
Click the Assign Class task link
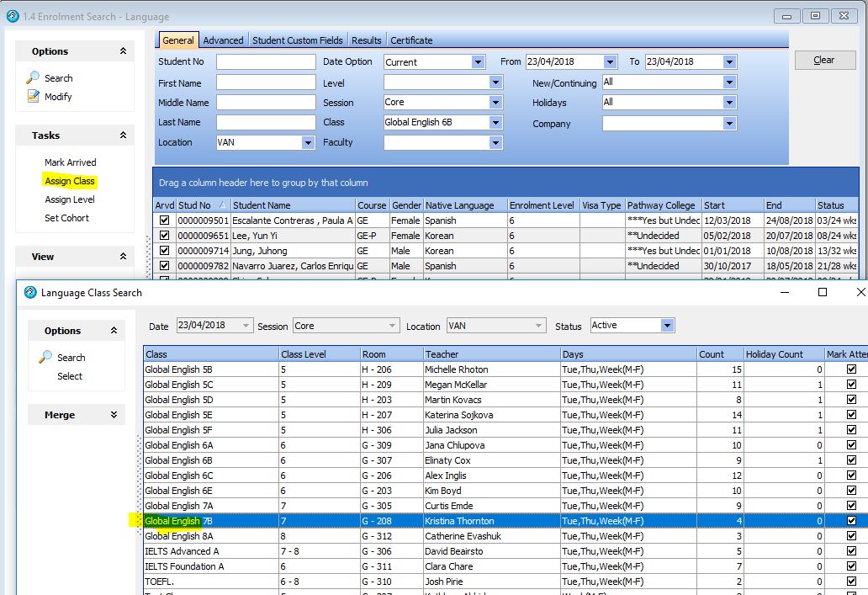coord(70,181)
